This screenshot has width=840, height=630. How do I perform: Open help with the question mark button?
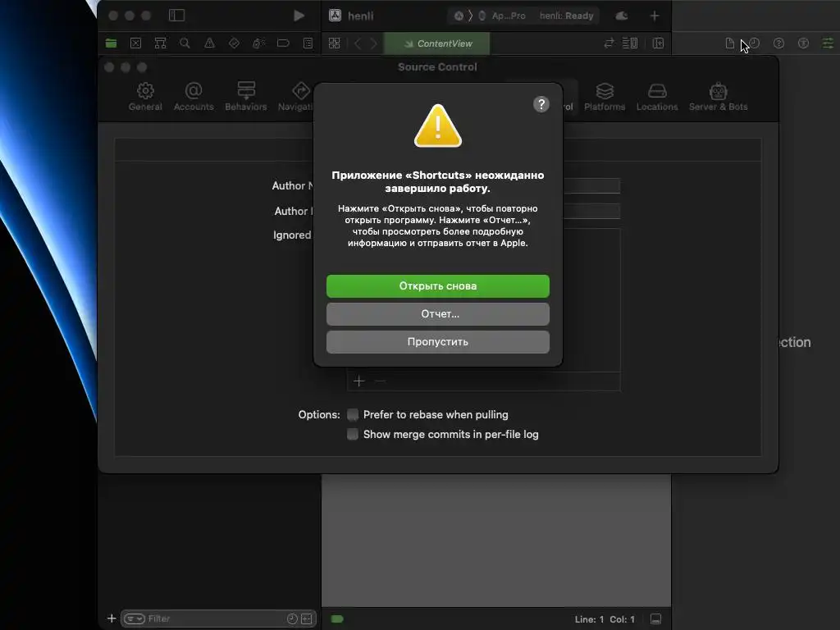pyautogui.click(x=541, y=104)
